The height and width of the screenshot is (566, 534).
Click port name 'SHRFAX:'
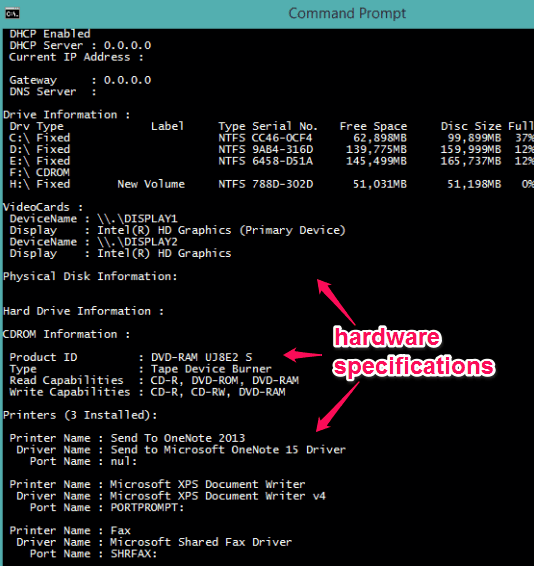[134, 554]
